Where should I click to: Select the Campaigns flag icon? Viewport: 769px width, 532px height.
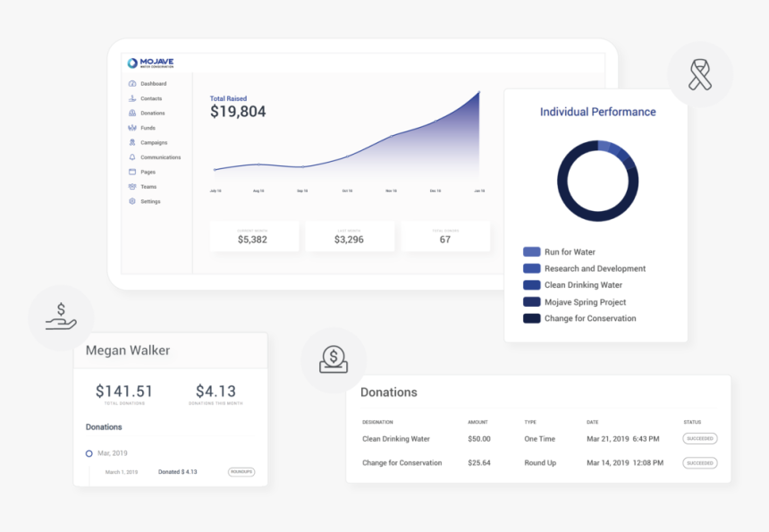[x=132, y=142]
